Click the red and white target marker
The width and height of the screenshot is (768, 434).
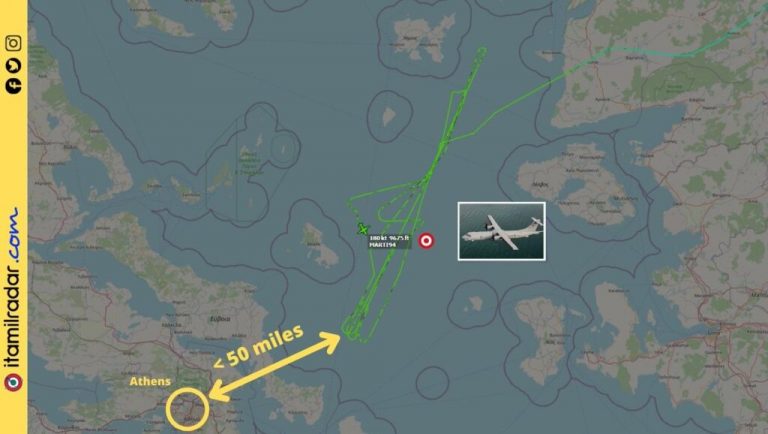click(426, 241)
